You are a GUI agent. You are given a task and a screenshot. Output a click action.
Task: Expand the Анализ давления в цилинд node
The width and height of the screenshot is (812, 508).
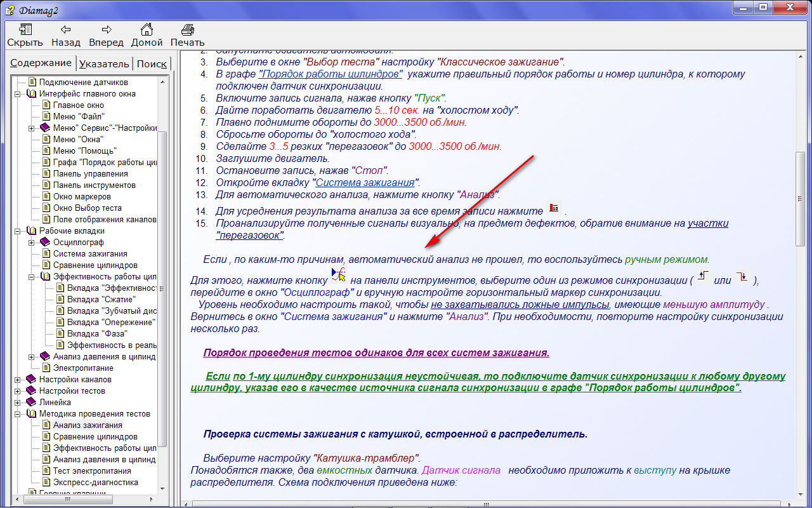(32, 357)
